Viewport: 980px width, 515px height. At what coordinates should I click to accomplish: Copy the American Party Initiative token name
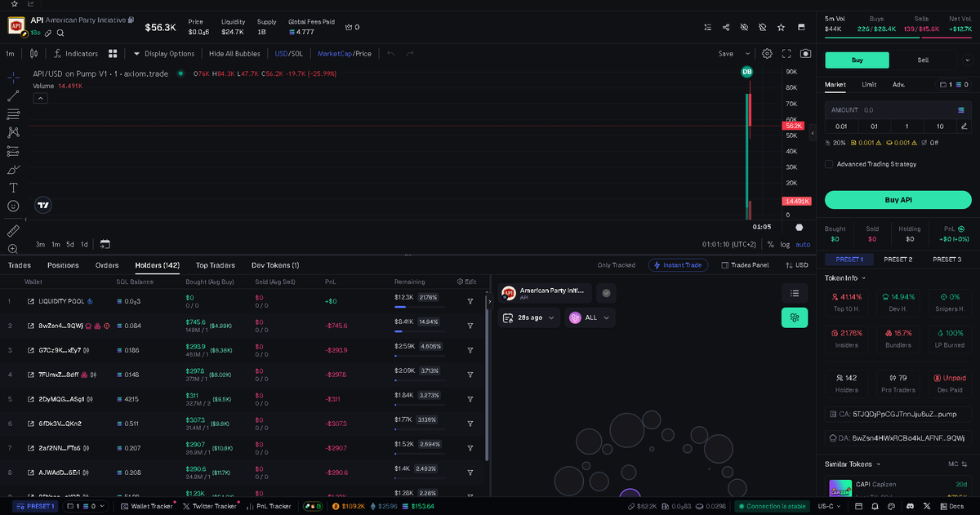(x=131, y=20)
